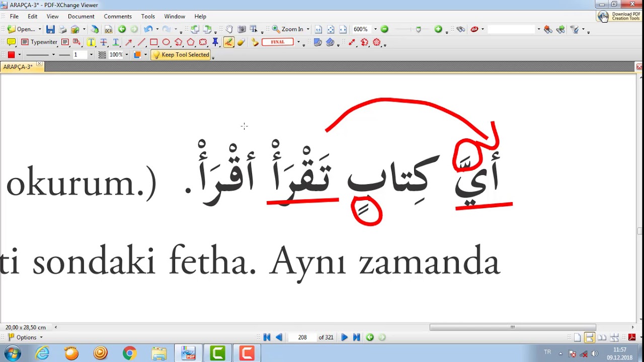Image resolution: width=644 pixels, height=362 pixels.
Task: Click the page number field showing 208
Action: [x=302, y=337]
